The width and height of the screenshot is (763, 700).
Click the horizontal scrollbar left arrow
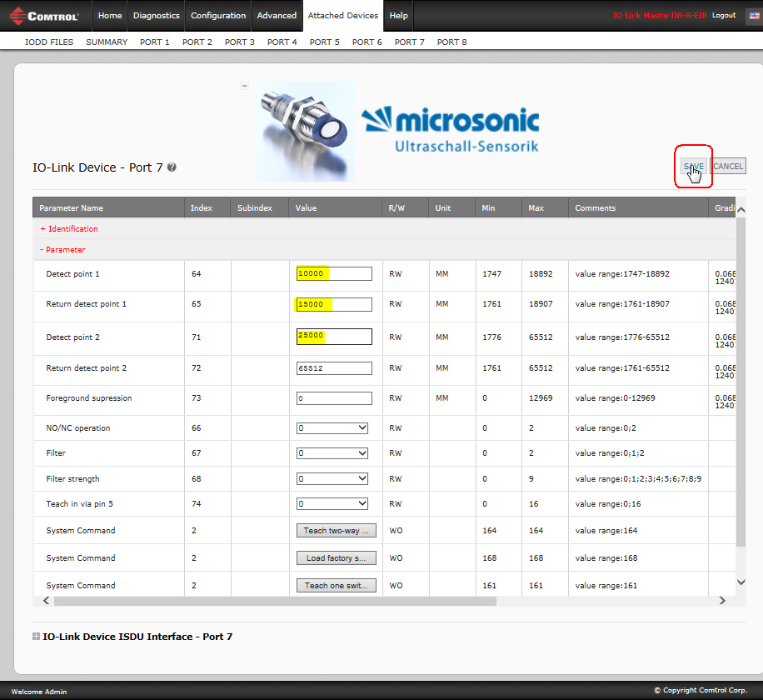click(46, 601)
